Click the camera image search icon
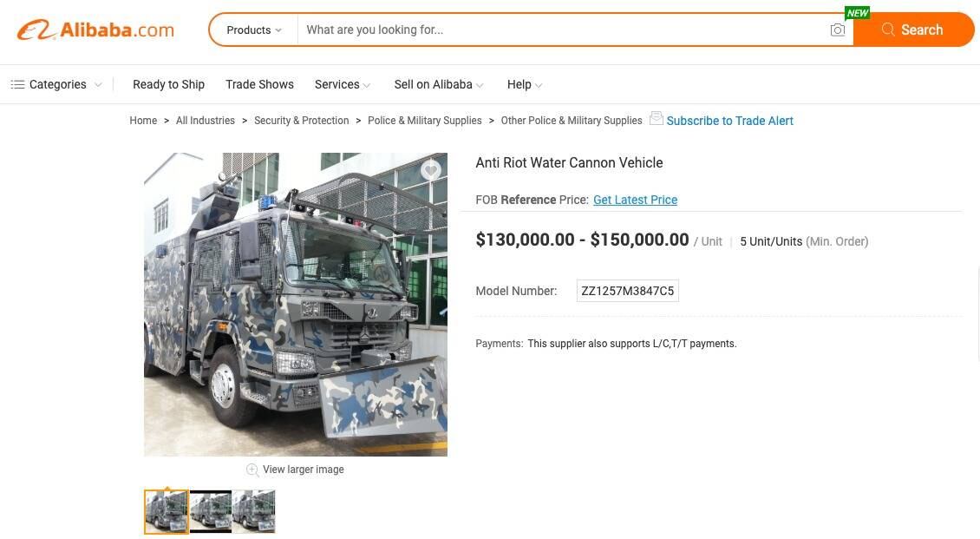The image size is (980, 539). pyautogui.click(x=838, y=30)
